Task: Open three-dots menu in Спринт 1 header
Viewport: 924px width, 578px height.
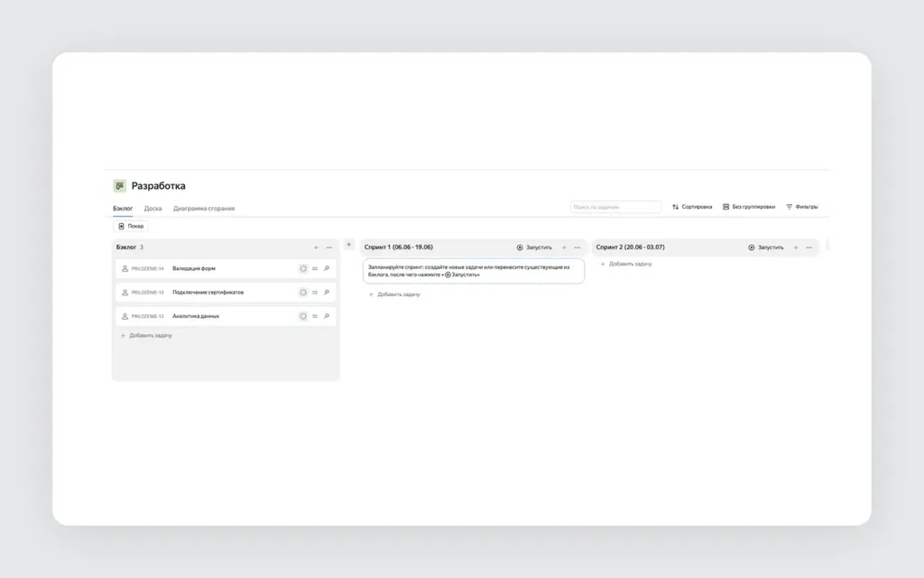Action: (x=577, y=247)
